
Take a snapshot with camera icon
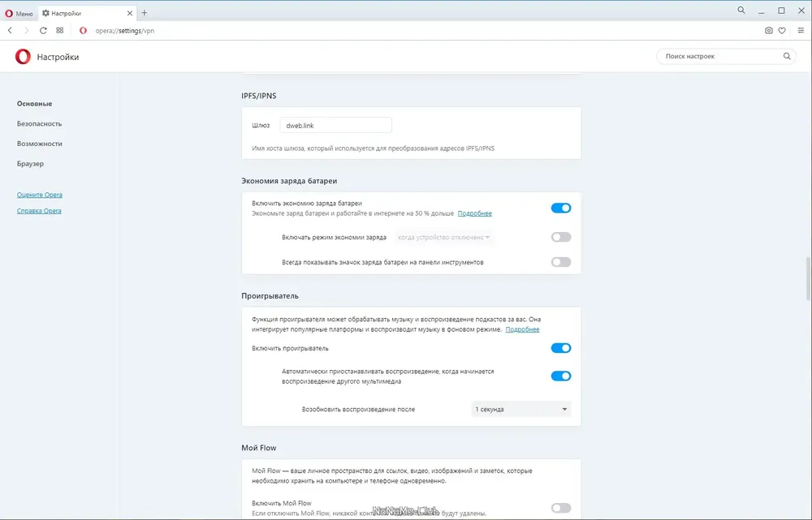click(x=768, y=31)
